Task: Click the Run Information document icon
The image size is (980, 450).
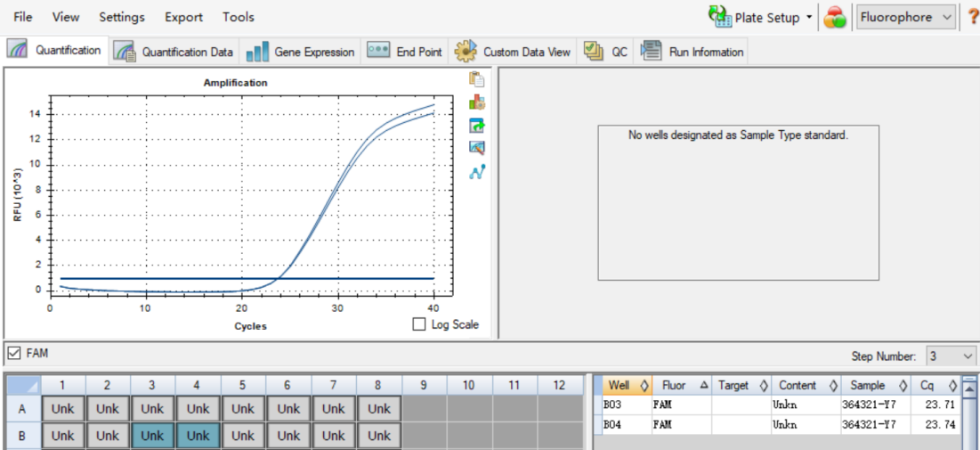Action: pos(652,52)
